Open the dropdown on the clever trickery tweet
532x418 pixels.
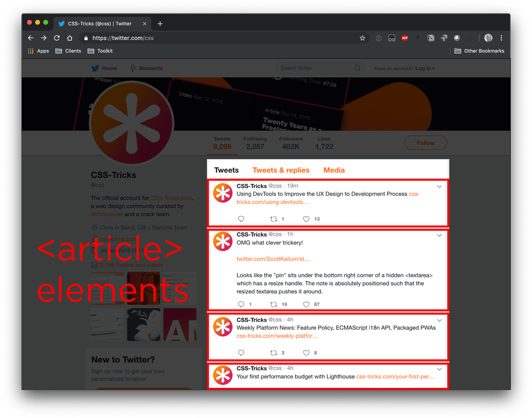pyautogui.click(x=439, y=235)
